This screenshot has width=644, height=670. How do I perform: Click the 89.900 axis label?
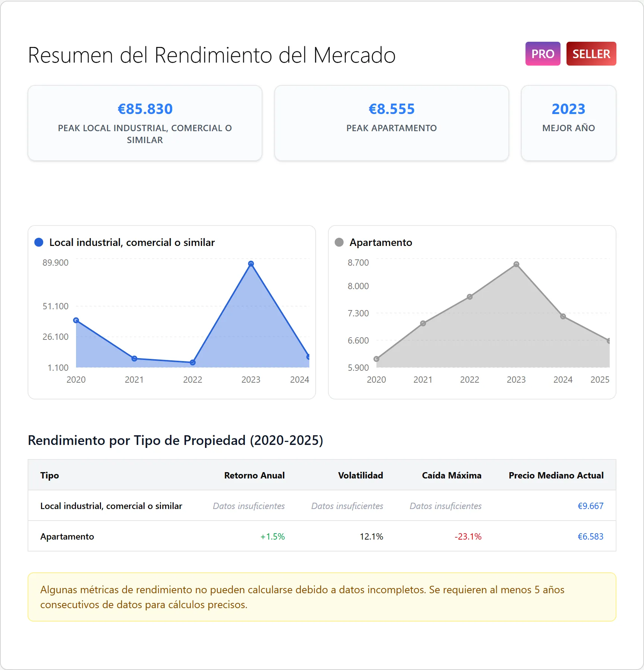56,263
